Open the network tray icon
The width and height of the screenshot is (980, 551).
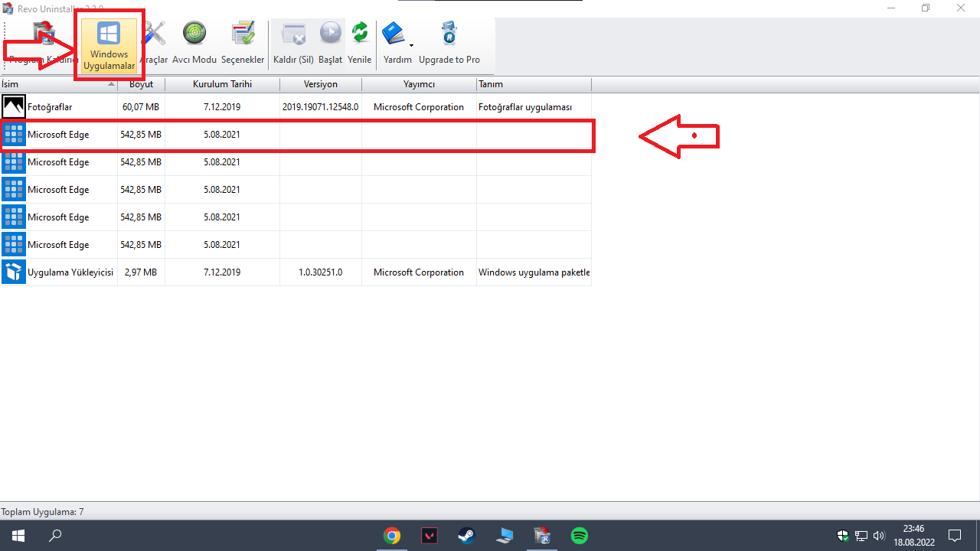tap(861, 536)
